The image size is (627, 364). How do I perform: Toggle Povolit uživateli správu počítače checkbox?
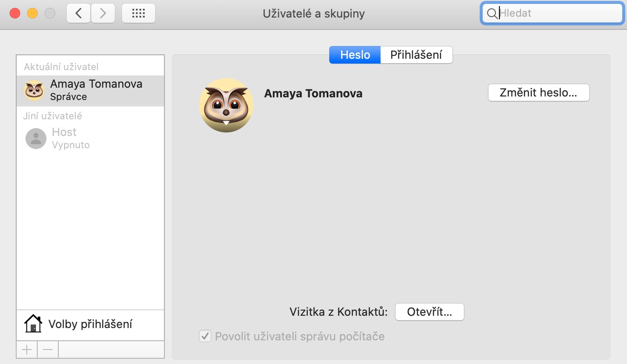point(205,336)
